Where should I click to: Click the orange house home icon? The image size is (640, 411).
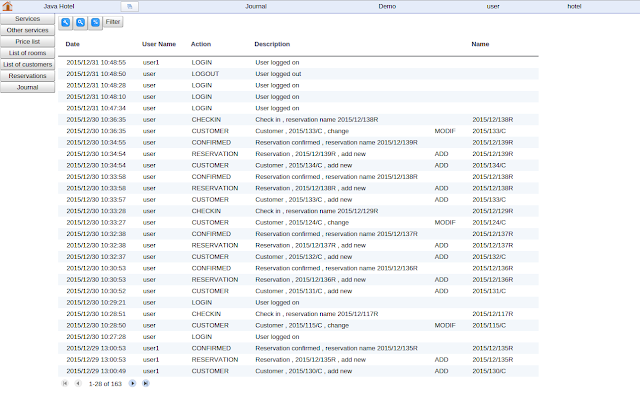click(7, 6)
